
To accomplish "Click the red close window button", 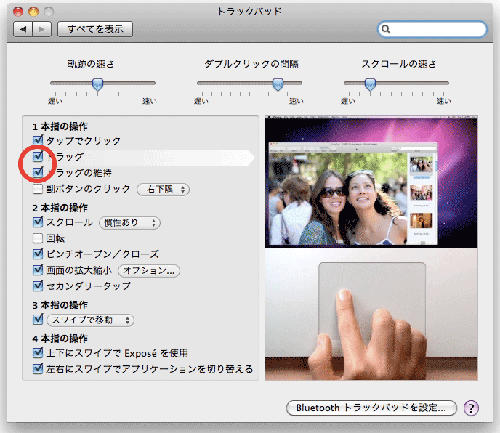I will click(x=18, y=12).
